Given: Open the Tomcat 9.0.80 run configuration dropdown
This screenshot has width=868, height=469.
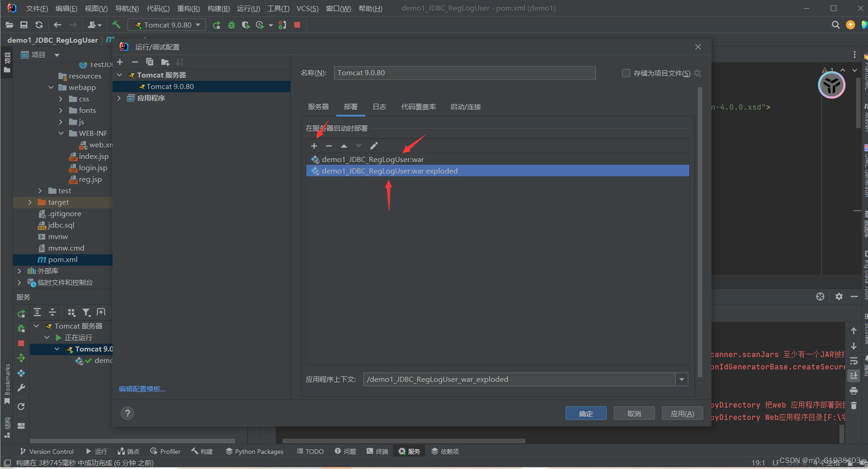Looking at the screenshot, I should click(x=167, y=25).
